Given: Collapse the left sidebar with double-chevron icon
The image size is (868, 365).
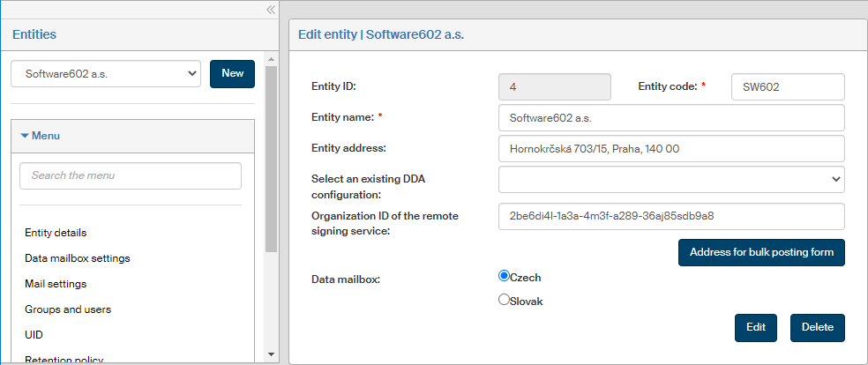Looking at the screenshot, I should 271,10.
